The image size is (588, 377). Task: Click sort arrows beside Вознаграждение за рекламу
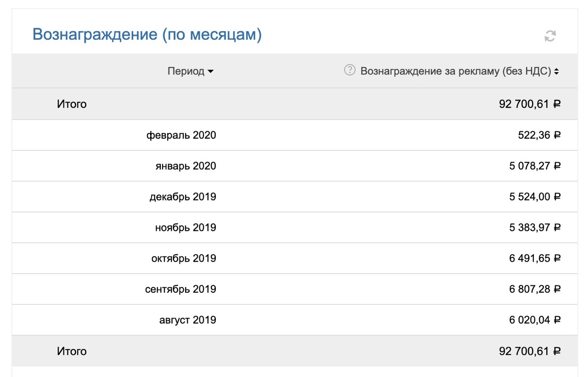tap(556, 72)
